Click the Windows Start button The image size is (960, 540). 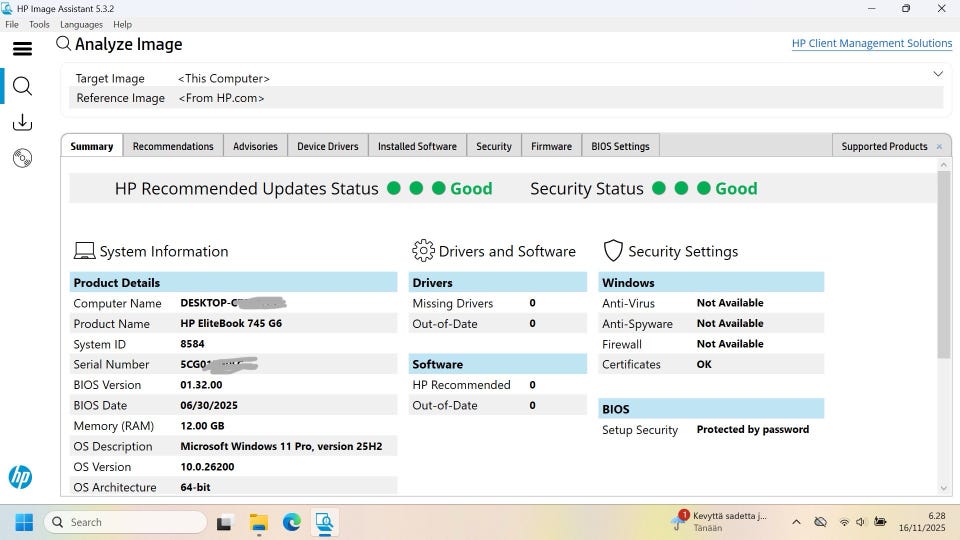click(x=24, y=522)
